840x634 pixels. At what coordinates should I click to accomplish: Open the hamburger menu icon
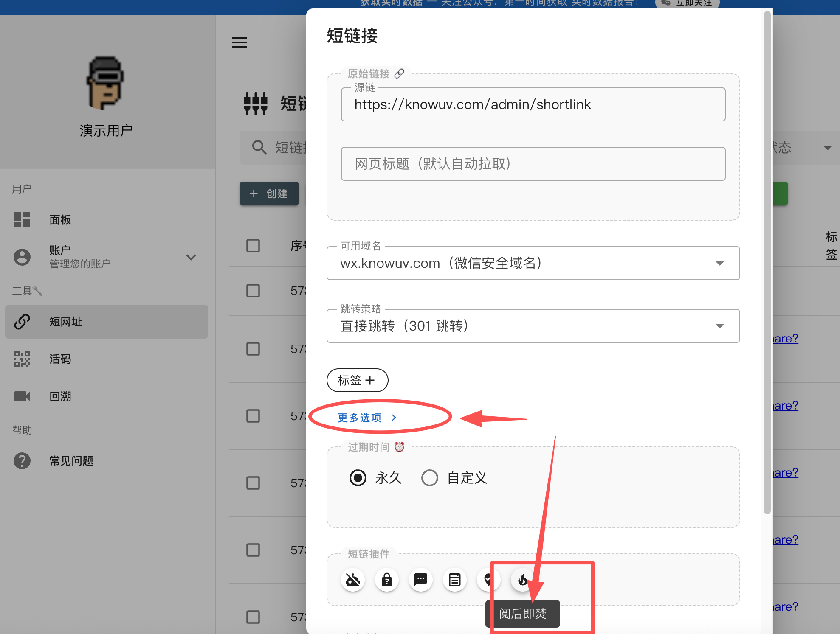click(x=240, y=42)
